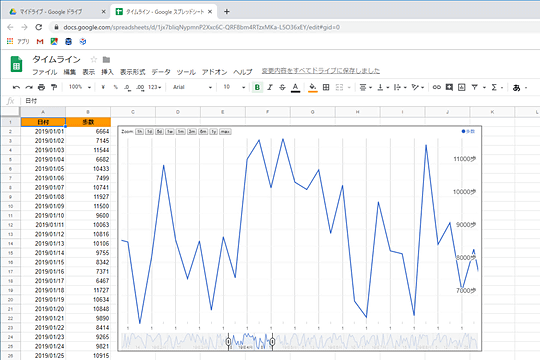The height and width of the screenshot is (360, 540).
Task: Open the データ menu
Action: click(161, 72)
